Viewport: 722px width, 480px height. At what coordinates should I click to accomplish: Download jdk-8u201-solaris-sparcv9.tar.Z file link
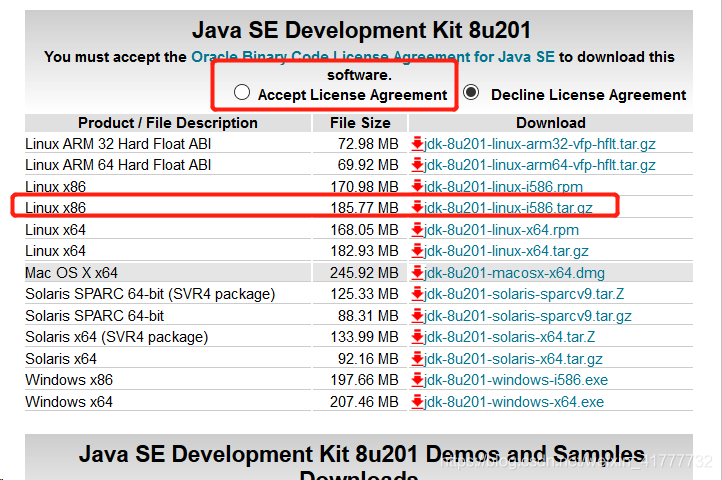pyautogui.click(x=524, y=294)
